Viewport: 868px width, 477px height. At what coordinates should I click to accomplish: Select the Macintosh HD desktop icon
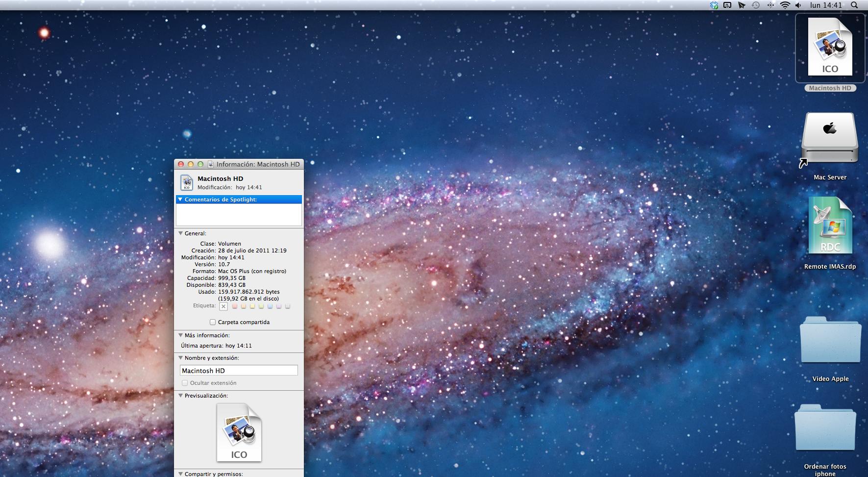pos(830,47)
